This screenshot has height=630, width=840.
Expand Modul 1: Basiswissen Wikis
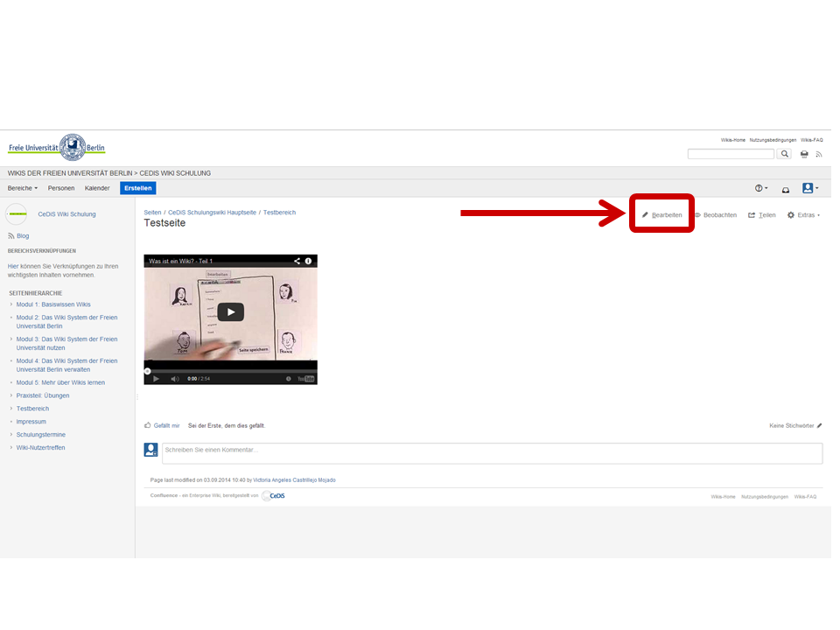point(10,304)
